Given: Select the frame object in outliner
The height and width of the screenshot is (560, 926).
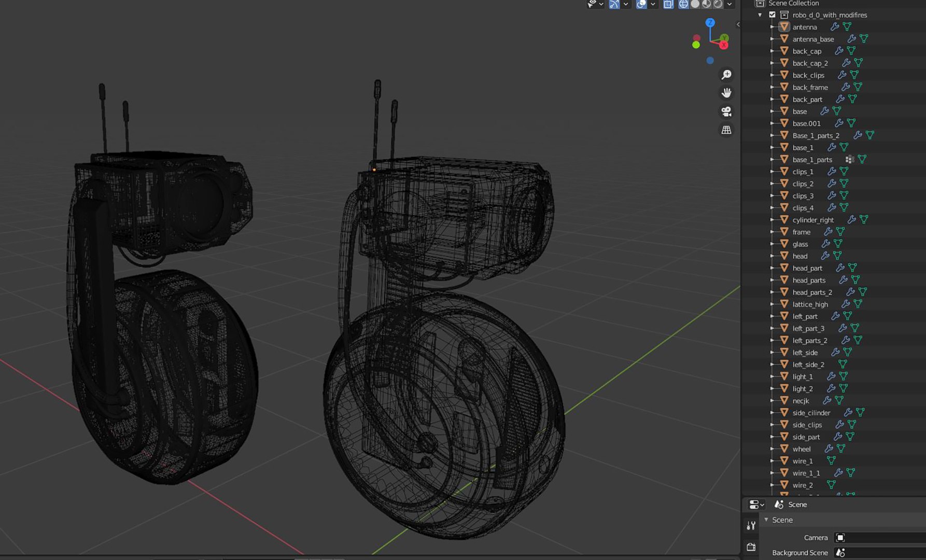Looking at the screenshot, I should coord(801,232).
